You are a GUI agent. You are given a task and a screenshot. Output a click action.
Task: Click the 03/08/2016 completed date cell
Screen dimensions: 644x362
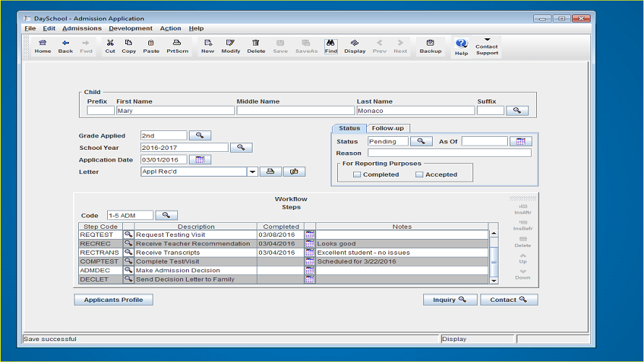[x=281, y=235]
